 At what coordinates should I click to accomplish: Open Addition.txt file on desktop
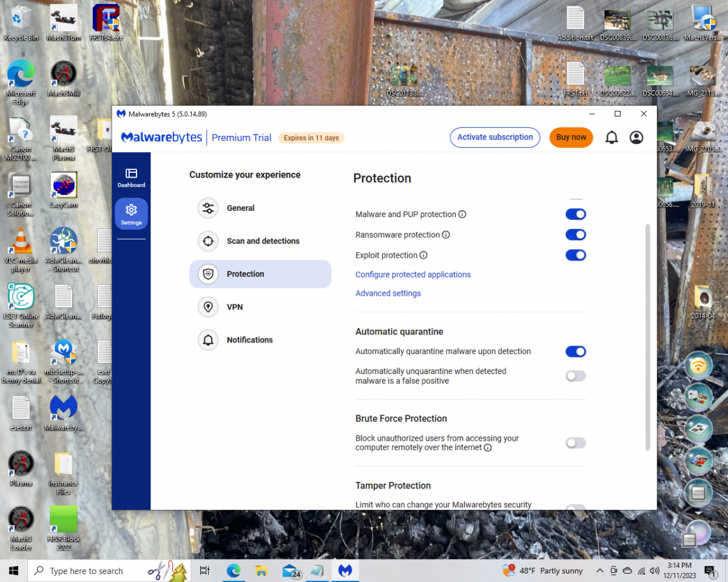point(575,23)
